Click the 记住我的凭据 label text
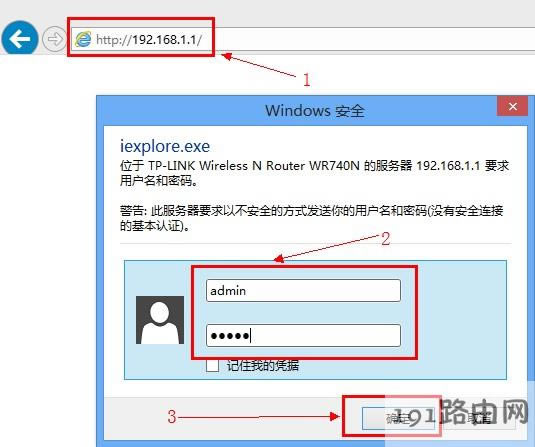Viewport: 535px width, 447px height. 263,365
